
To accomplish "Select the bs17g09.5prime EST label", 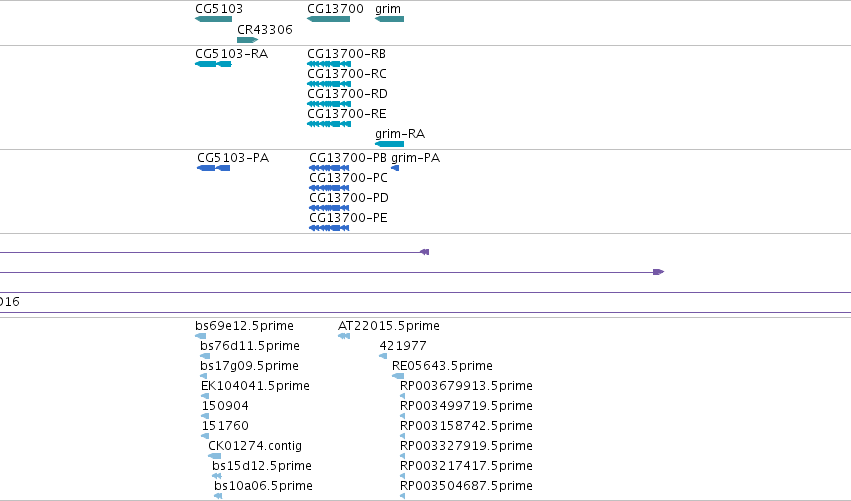I will point(249,366).
